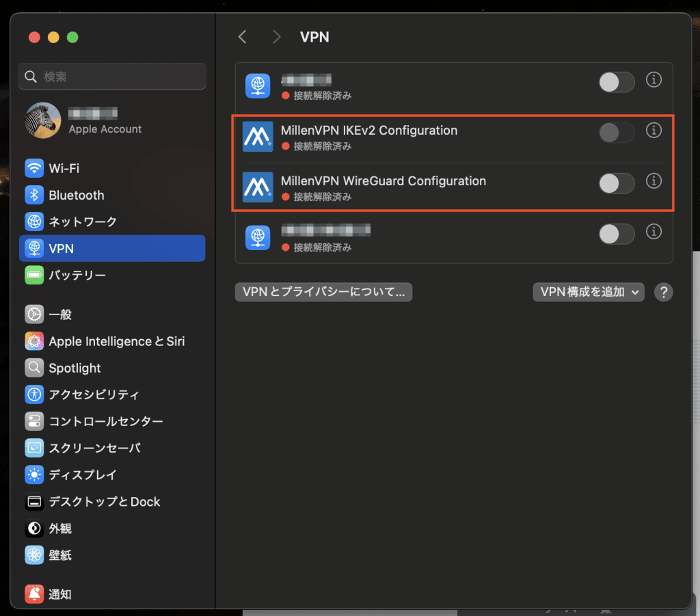The image size is (700, 616).
Task: Click the MillenVPN IKEv2 Configuration logo icon
Action: (x=258, y=137)
